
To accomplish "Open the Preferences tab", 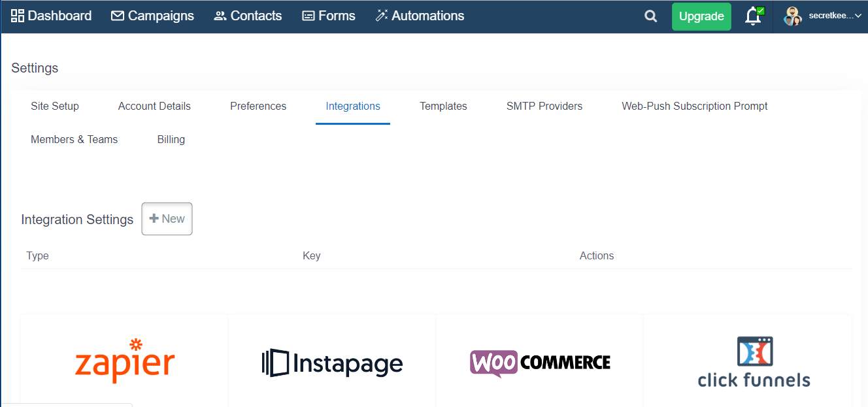I will [x=258, y=106].
